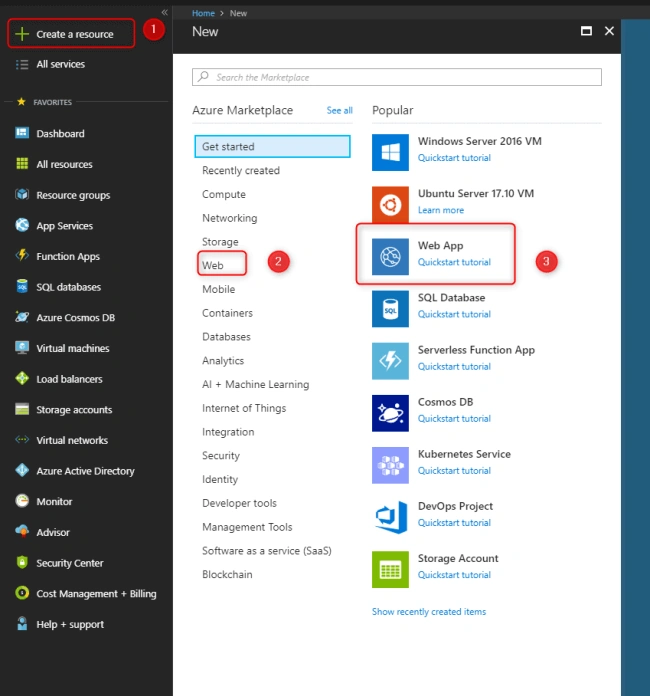This screenshot has width=650, height=696.
Task: Close the New blade
Action: point(610,31)
